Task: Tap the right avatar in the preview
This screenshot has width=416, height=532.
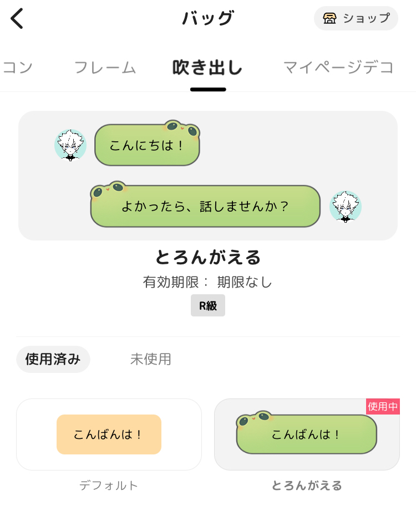Action: [346, 207]
